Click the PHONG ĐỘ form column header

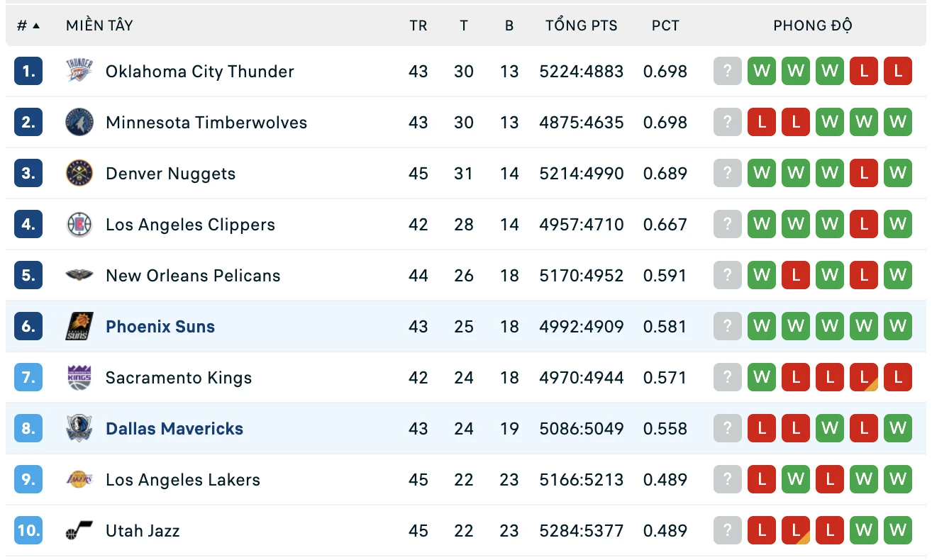tap(813, 26)
